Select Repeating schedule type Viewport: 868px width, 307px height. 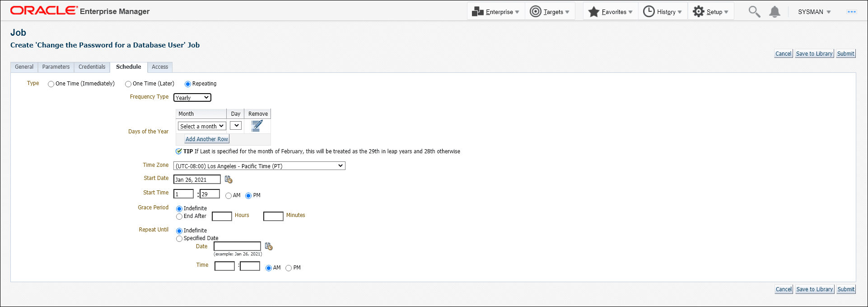[x=188, y=84]
